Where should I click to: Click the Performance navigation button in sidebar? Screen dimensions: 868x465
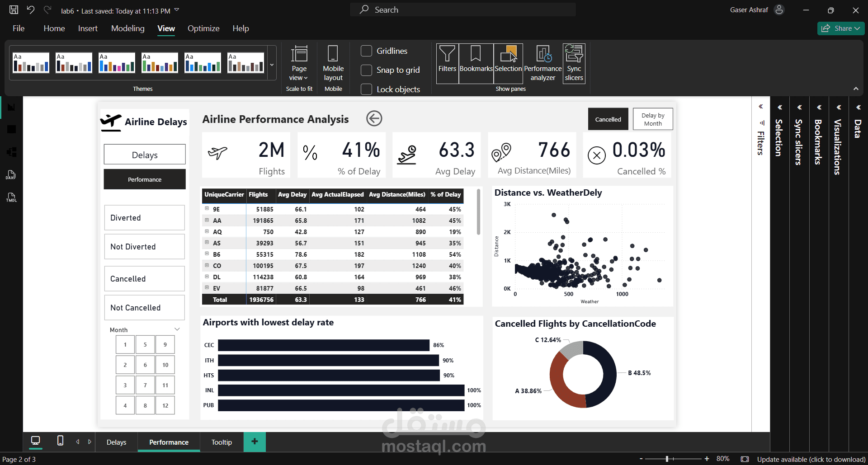click(x=145, y=179)
